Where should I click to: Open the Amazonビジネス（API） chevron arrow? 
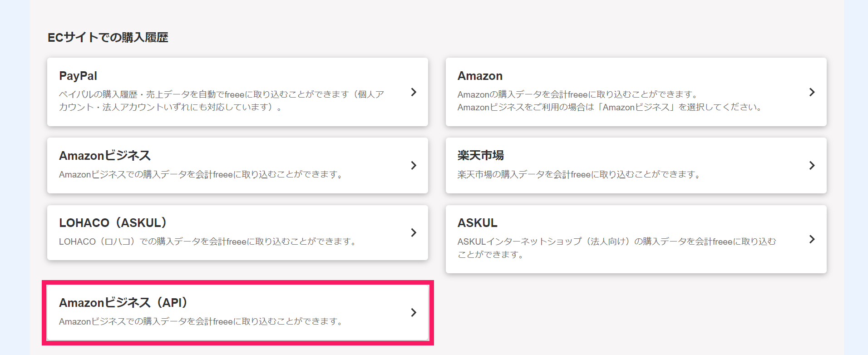tap(414, 312)
